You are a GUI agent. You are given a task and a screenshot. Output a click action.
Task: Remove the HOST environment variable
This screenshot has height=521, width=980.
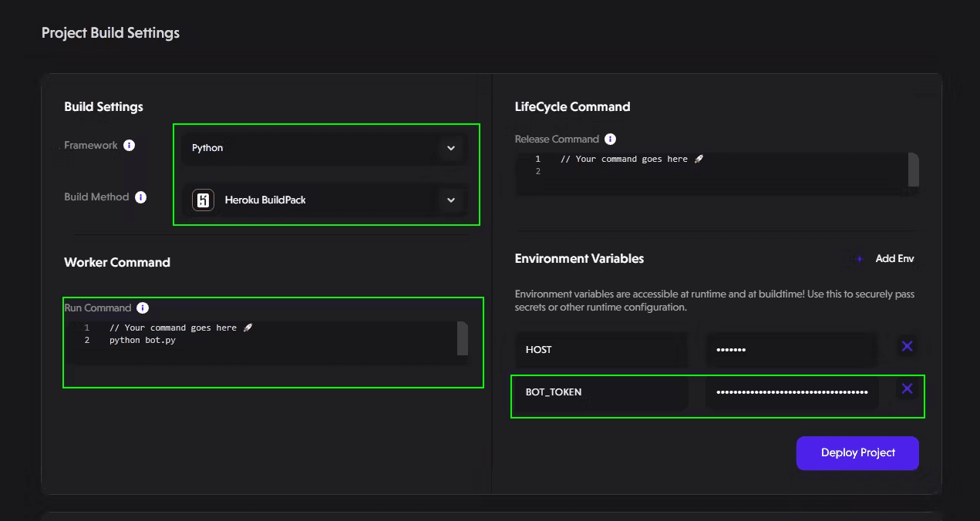pyautogui.click(x=907, y=347)
